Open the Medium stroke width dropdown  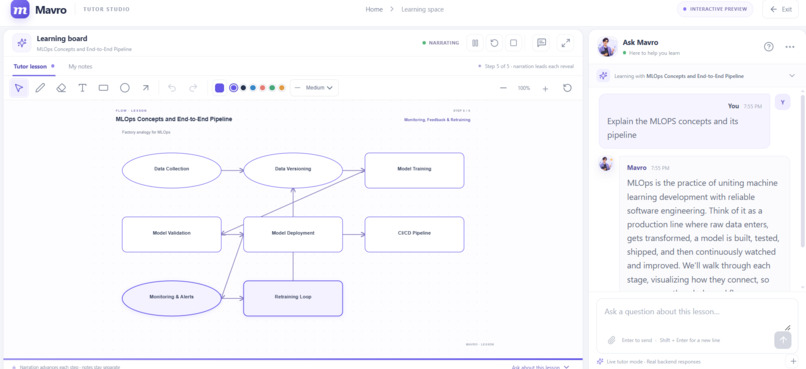pyautogui.click(x=315, y=88)
